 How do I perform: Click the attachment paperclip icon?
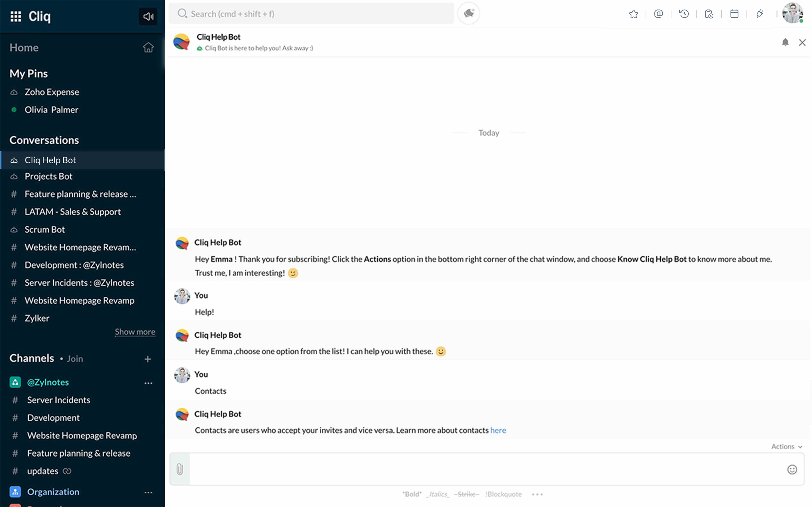[180, 469]
